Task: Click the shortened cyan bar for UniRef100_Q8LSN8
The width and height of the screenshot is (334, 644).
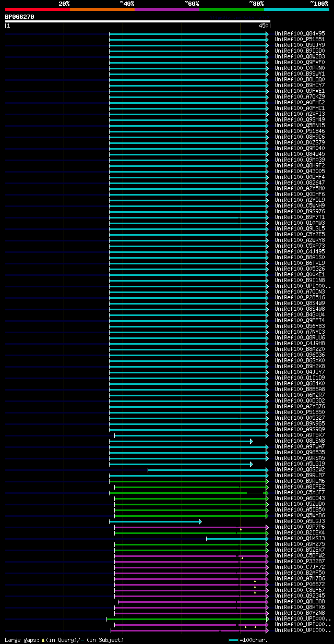Action: pos(181,441)
